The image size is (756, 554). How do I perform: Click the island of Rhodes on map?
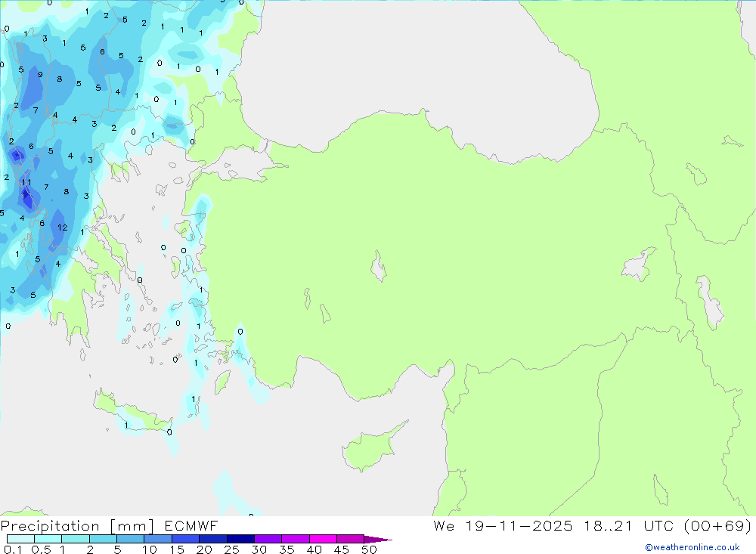(x=222, y=382)
